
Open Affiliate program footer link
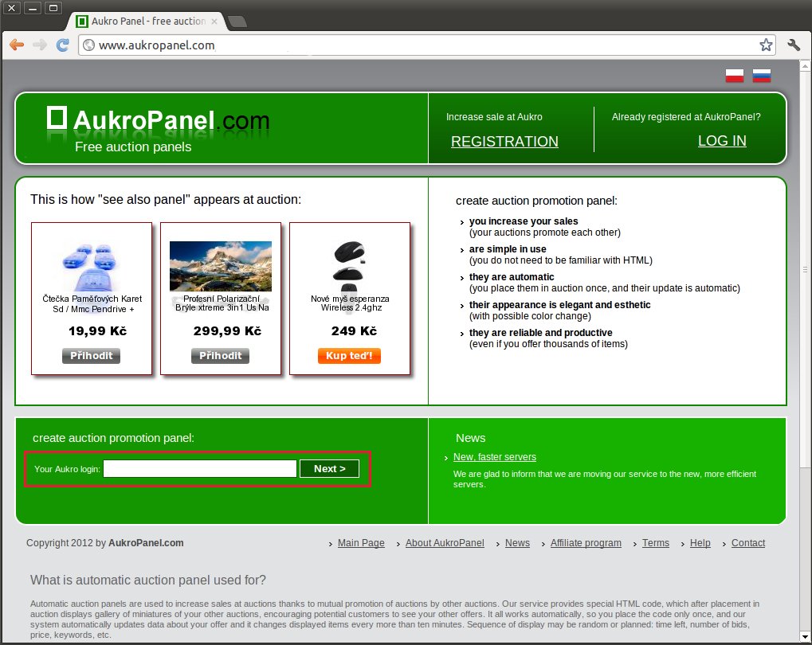coord(586,543)
